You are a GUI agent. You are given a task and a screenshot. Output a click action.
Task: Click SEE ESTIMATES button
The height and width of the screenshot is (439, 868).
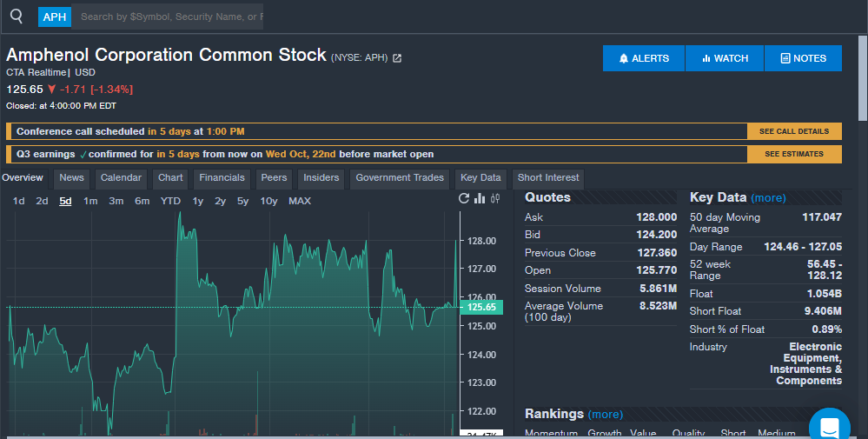(793, 154)
